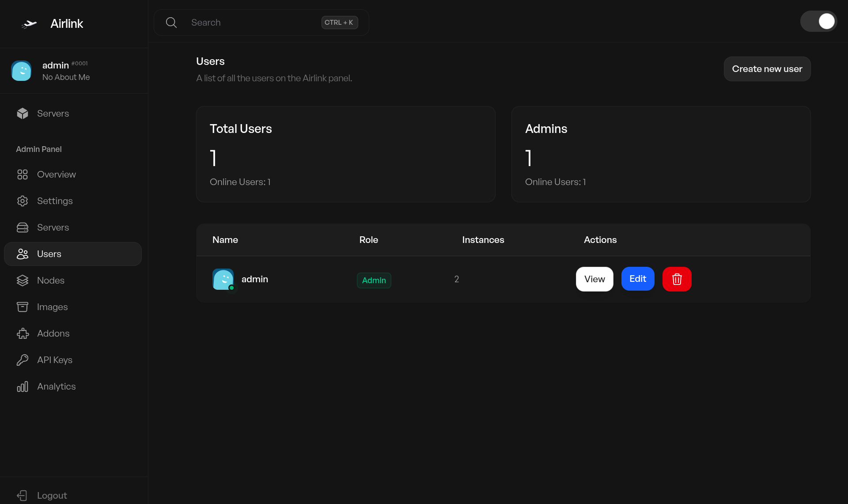This screenshot has height=504, width=848.
Task: Click the Logout door icon
Action: (x=23, y=496)
